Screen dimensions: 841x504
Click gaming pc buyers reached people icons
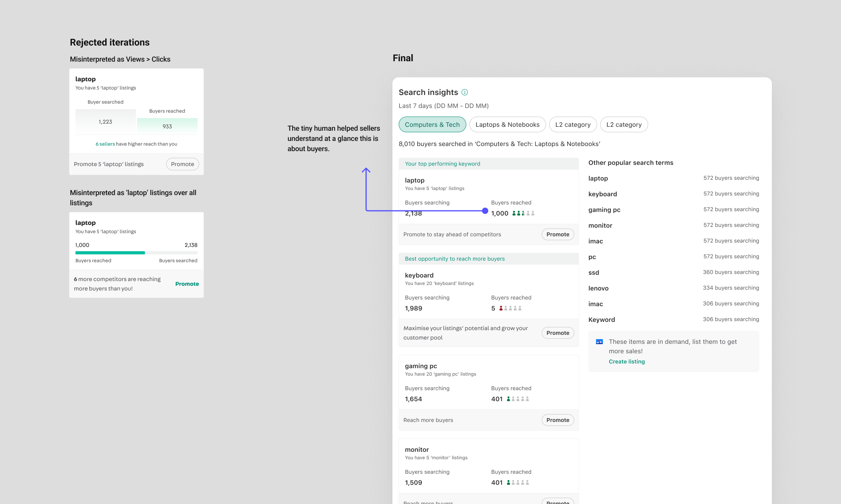[x=518, y=399]
